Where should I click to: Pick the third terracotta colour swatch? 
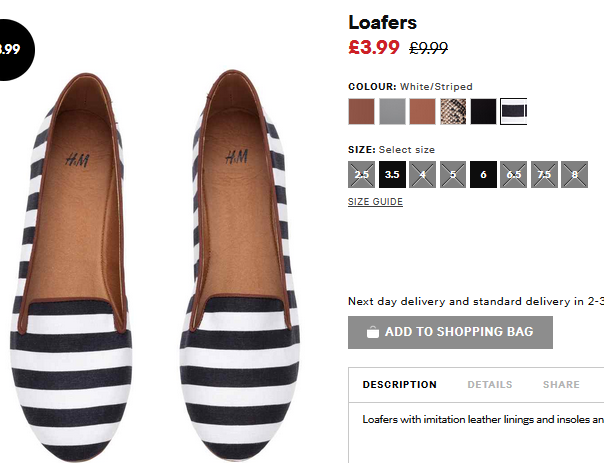(422, 112)
